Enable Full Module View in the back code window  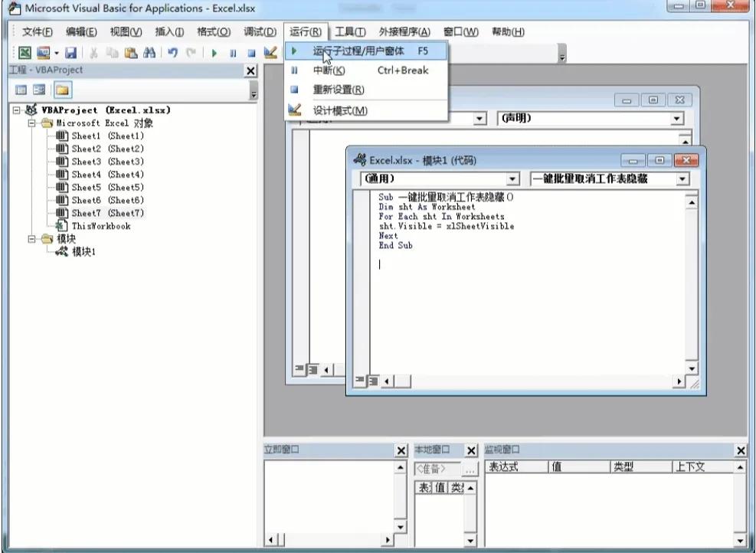(312, 370)
